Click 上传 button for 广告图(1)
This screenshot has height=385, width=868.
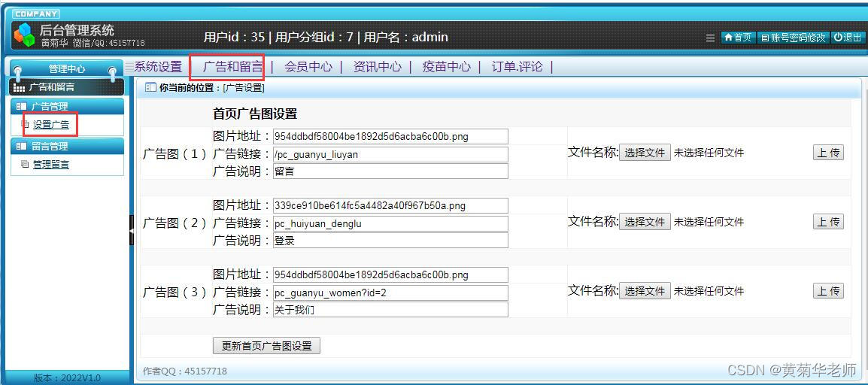[x=828, y=153]
